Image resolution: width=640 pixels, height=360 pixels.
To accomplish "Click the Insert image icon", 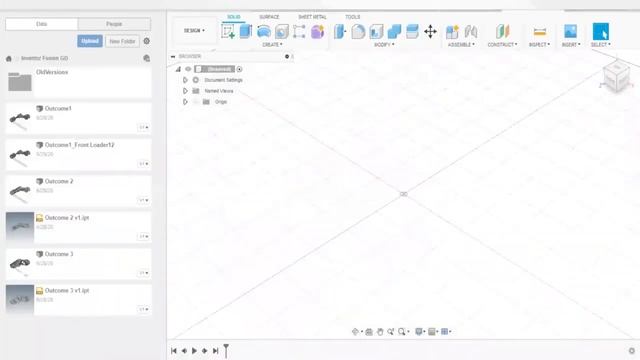I will pyautogui.click(x=570, y=31).
